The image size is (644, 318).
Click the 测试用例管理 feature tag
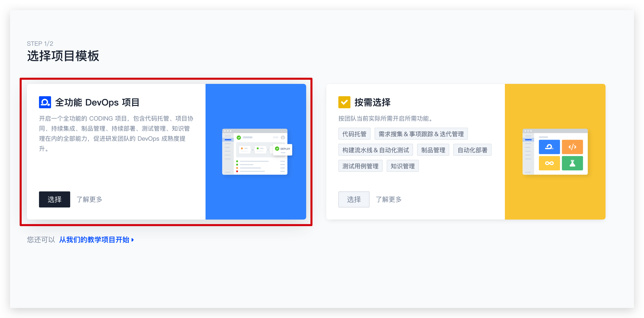coord(360,166)
